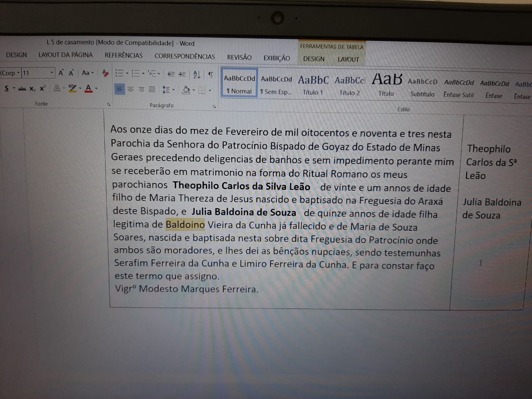Click the decrease indent icon
This screenshot has height=399, width=532.
tap(171, 74)
